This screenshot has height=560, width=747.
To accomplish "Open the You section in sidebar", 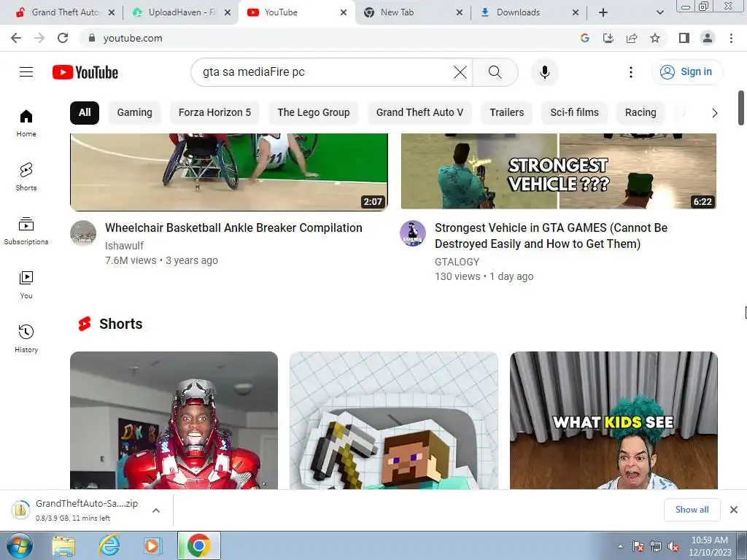I will tap(26, 285).
